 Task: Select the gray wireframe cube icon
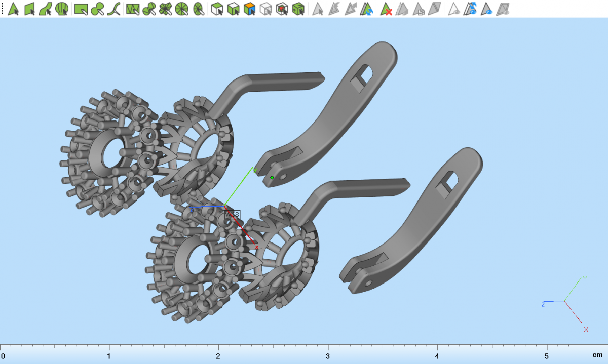point(265,9)
